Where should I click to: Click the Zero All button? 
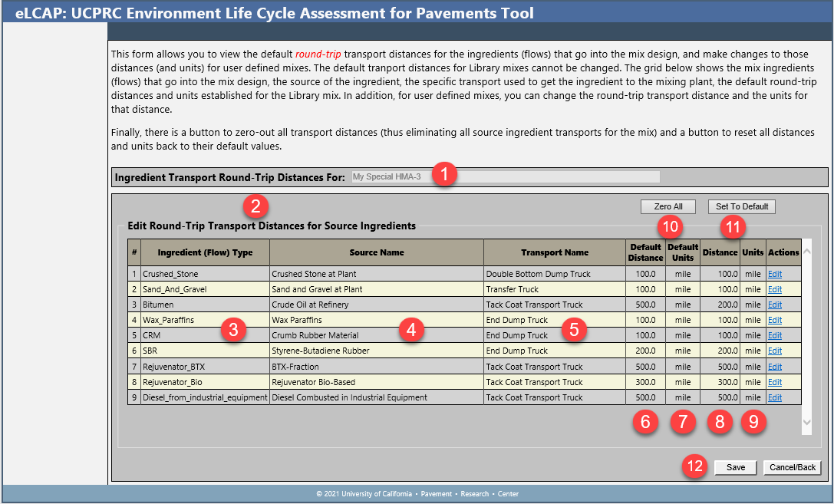(668, 206)
